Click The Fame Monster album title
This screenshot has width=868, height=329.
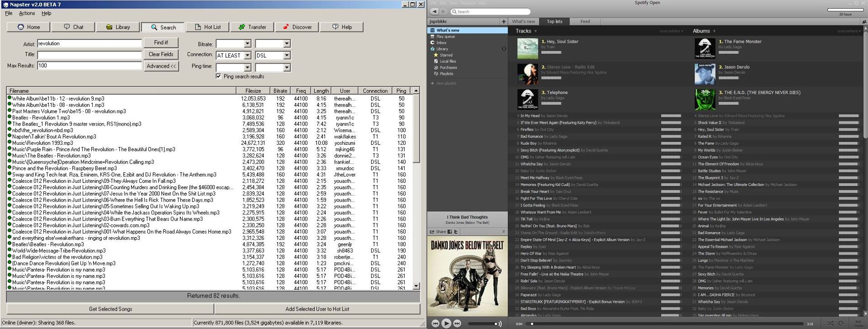tap(743, 42)
